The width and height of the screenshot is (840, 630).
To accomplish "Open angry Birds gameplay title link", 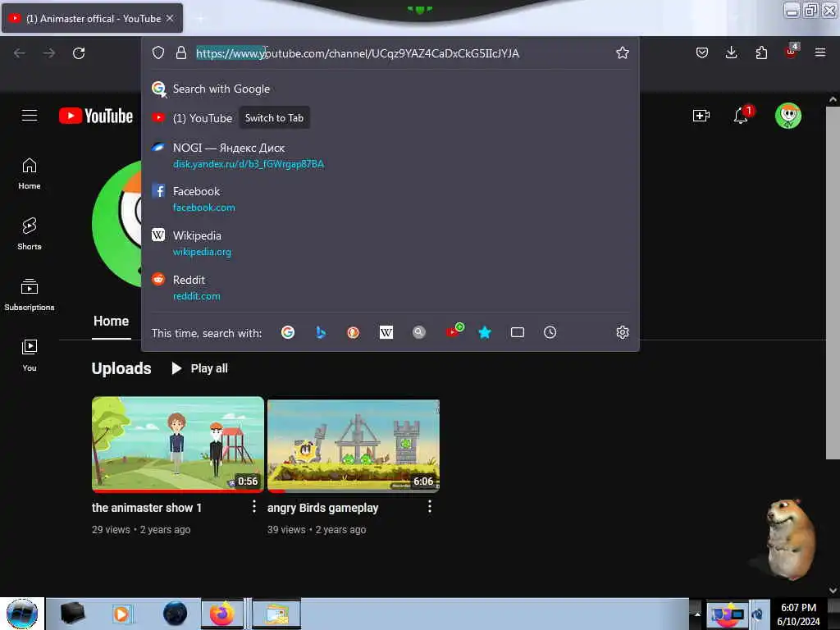I will click(323, 508).
